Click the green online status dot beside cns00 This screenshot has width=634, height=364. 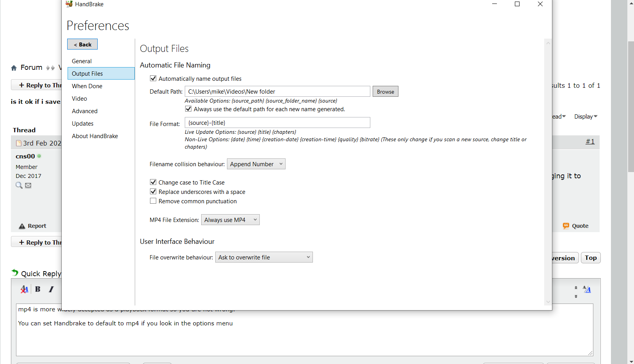point(39,156)
